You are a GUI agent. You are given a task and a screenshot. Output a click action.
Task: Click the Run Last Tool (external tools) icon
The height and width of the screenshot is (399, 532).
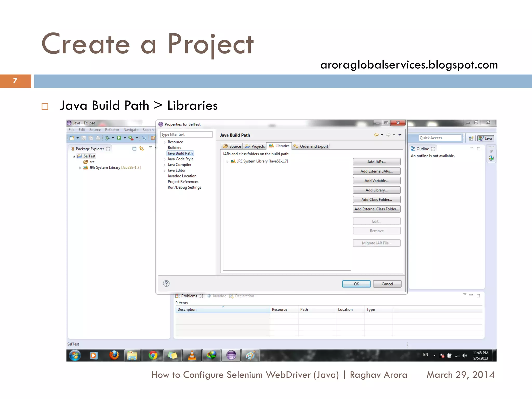131,138
